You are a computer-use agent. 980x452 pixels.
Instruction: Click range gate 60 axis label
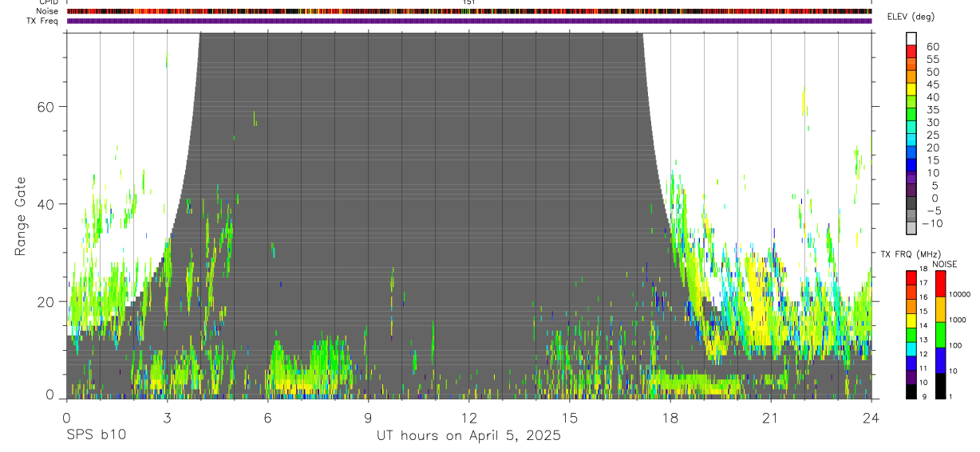[45, 107]
